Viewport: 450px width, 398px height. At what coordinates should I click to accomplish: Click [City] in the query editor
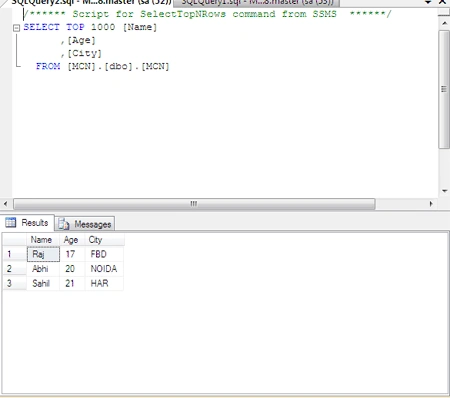pyautogui.click(x=84, y=53)
